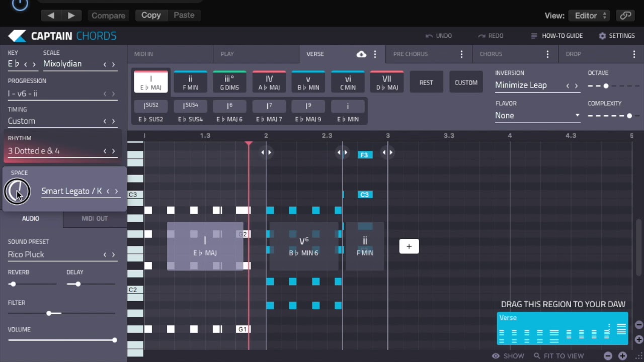Viewport: 644px width, 362px height.
Task: Open Drop tab options menu
Action: coord(634,54)
